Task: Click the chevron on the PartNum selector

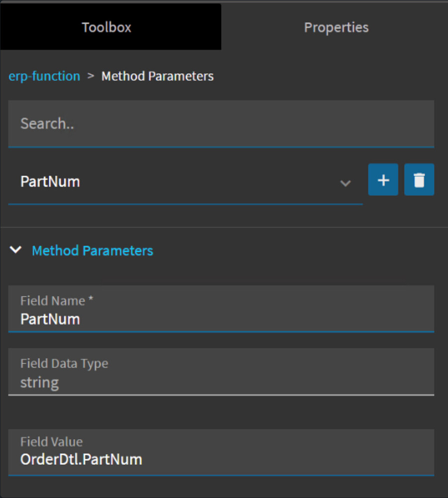Action: (346, 183)
